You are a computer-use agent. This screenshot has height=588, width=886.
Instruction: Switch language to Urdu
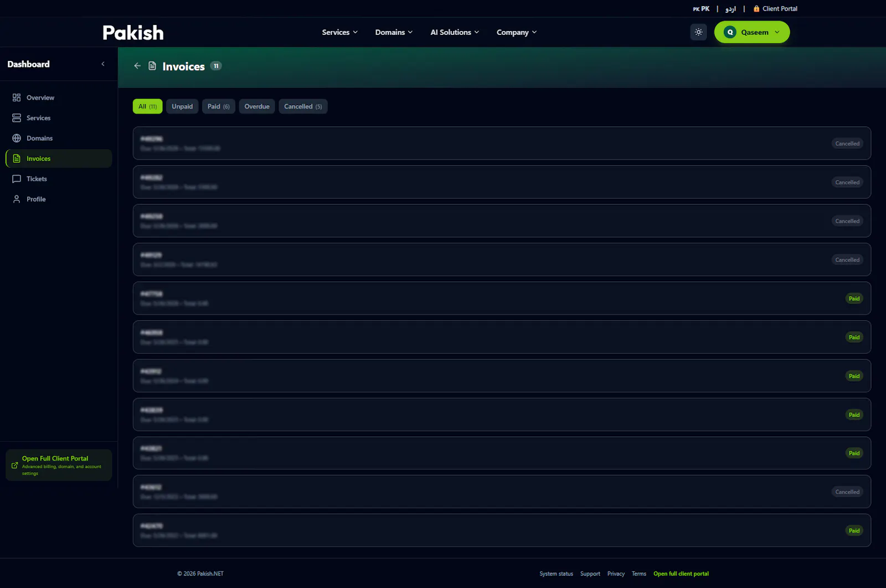(x=730, y=9)
